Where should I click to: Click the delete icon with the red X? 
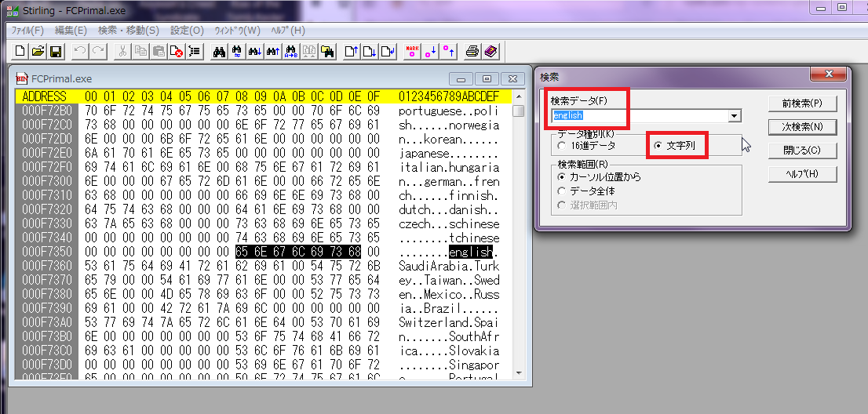pyautogui.click(x=177, y=52)
